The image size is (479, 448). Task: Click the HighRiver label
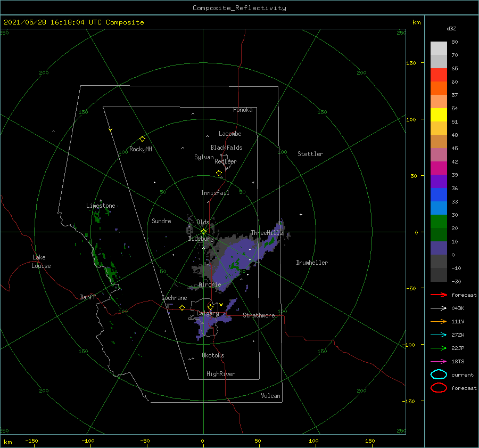pyautogui.click(x=221, y=374)
